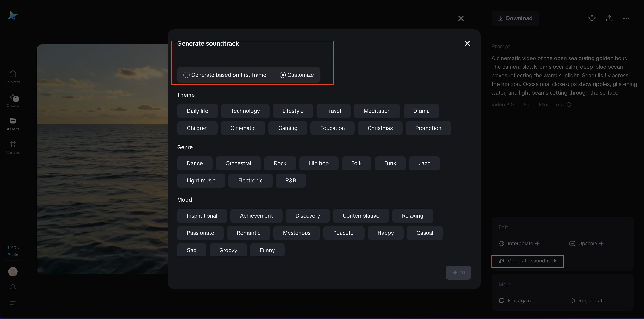Screen dimensions: 644x319
Task: Choose the Peaceful mood chip
Action: 344,233
